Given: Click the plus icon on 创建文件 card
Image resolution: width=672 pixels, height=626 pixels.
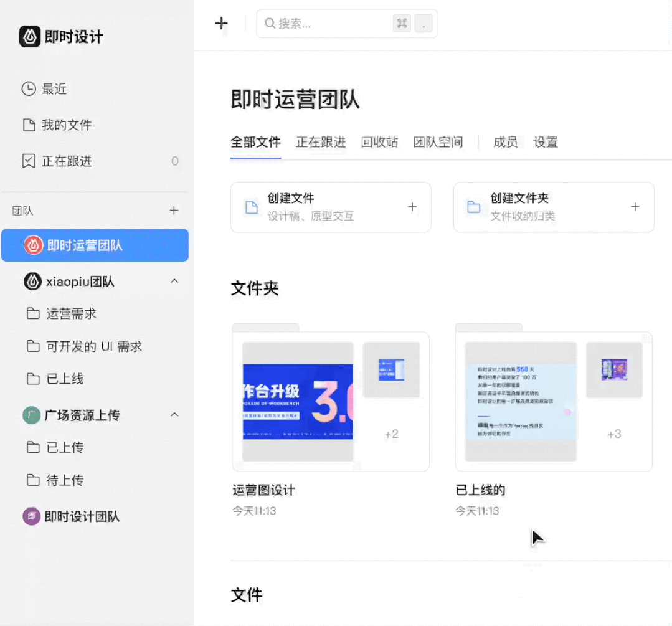Looking at the screenshot, I should (x=412, y=207).
